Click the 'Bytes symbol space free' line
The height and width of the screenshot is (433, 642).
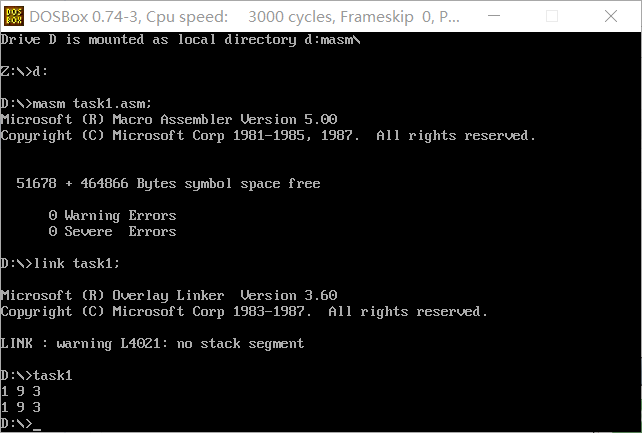(x=168, y=183)
